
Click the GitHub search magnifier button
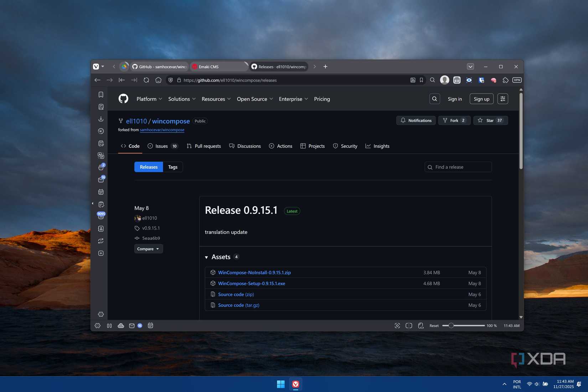click(434, 99)
